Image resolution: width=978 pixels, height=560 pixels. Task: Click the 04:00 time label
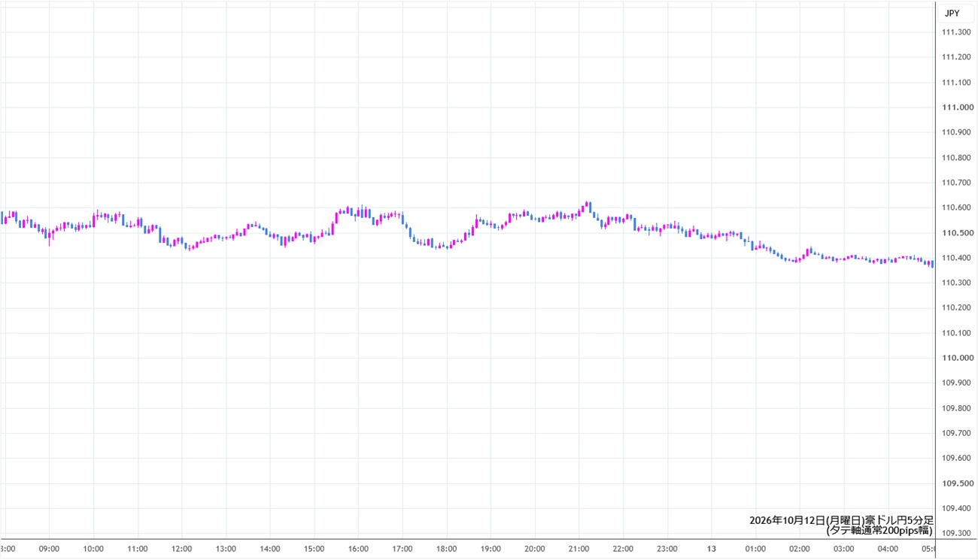[x=888, y=549]
